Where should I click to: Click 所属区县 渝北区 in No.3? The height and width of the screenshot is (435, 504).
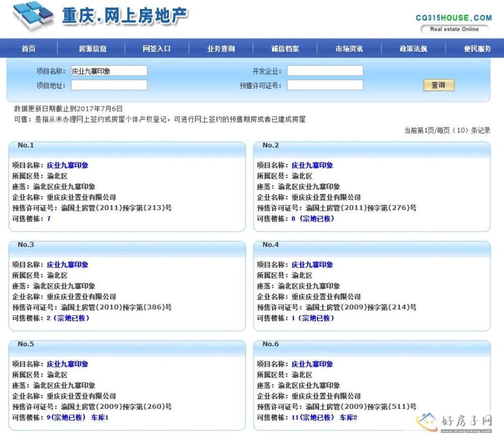coord(40,276)
